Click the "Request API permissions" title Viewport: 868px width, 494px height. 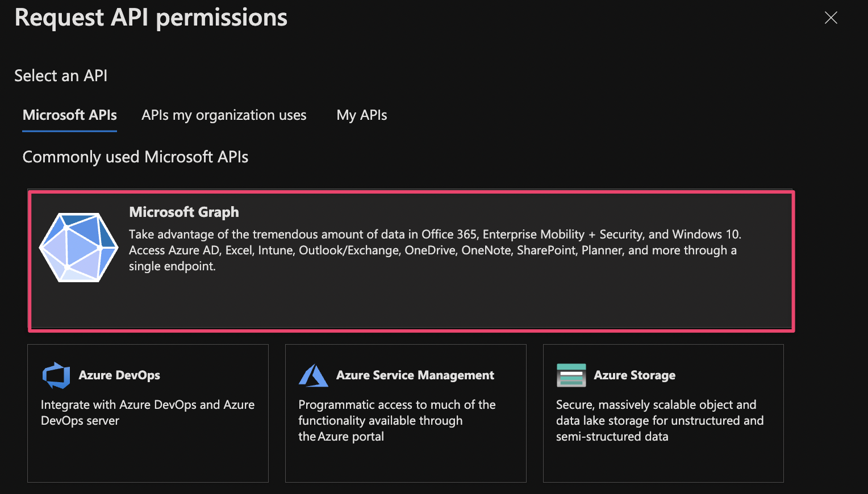point(151,18)
